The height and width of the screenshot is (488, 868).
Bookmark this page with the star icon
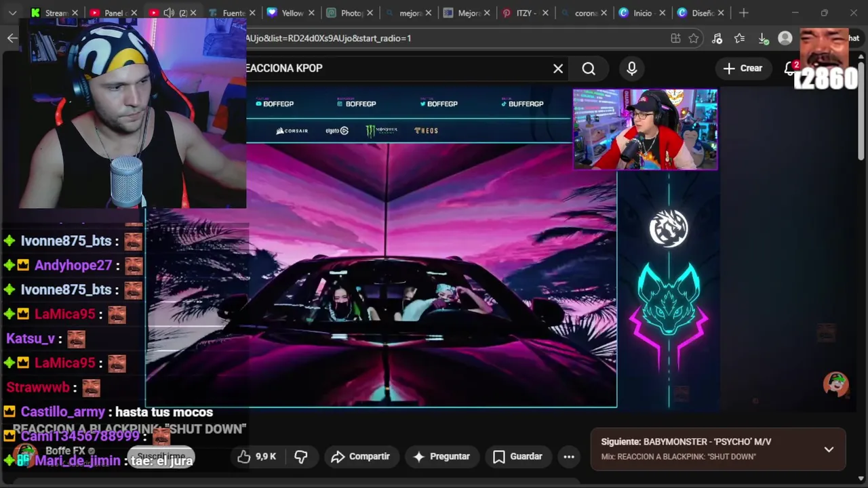pos(694,39)
